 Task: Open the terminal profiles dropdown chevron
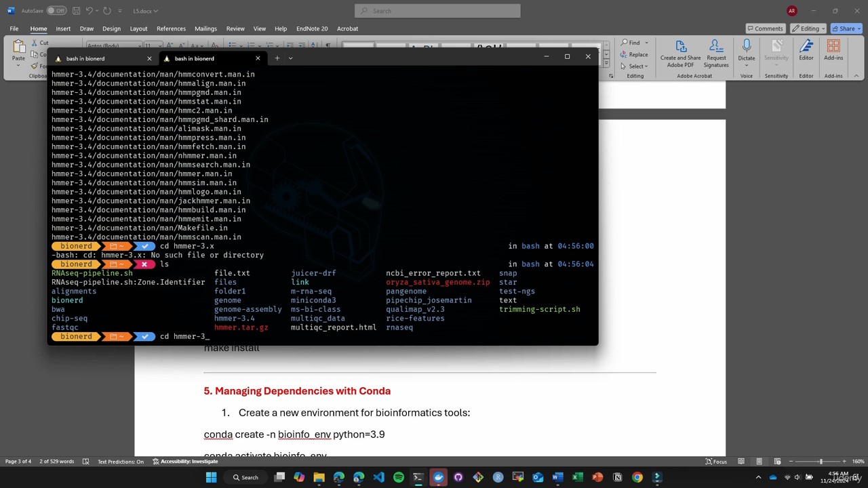coord(290,58)
